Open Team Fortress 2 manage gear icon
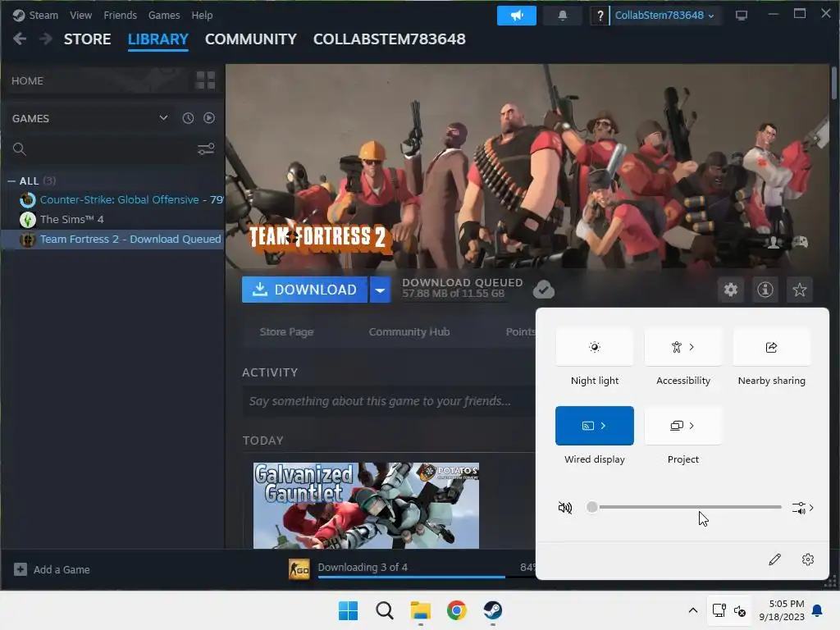Image resolution: width=840 pixels, height=630 pixels. pyautogui.click(x=731, y=290)
